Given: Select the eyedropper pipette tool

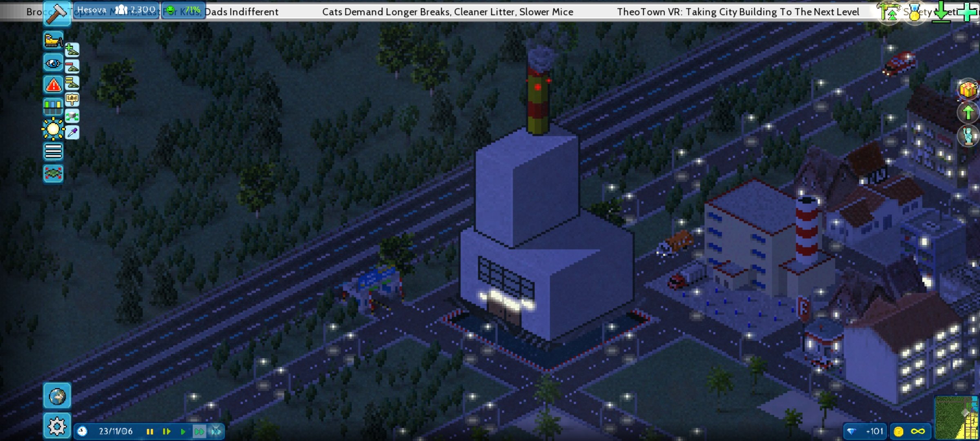Looking at the screenshot, I should coord(72,132).
